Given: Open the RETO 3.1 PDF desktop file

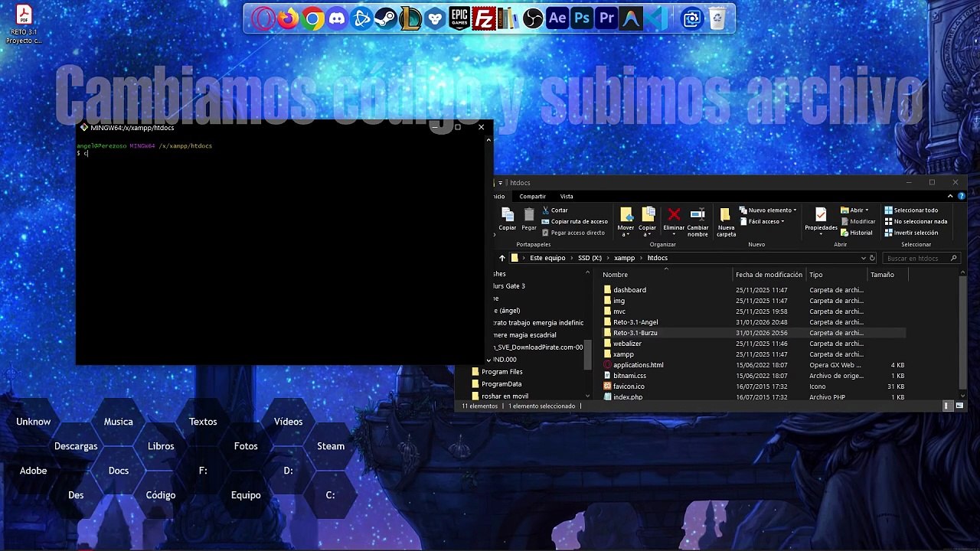Looking at the screenshot, I should click(23, 24).
